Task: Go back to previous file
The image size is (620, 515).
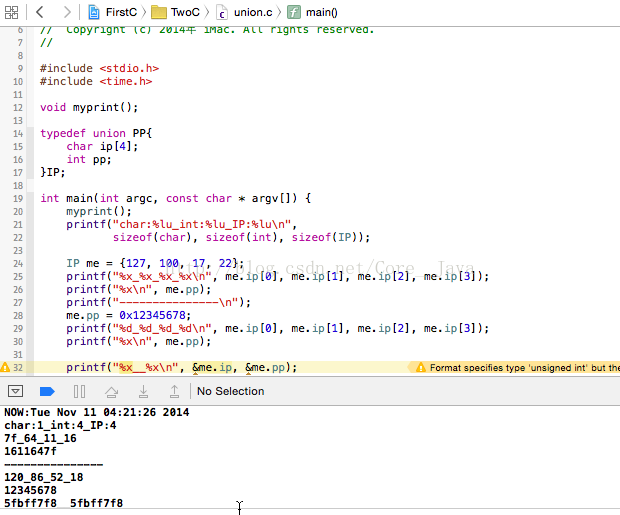Action: click(x=39, y=12)
